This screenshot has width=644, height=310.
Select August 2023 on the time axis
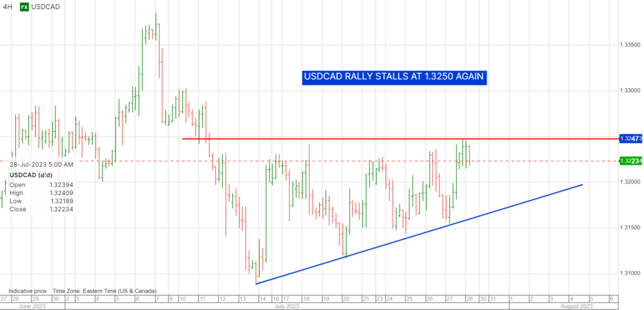click(x=576, y=306)
